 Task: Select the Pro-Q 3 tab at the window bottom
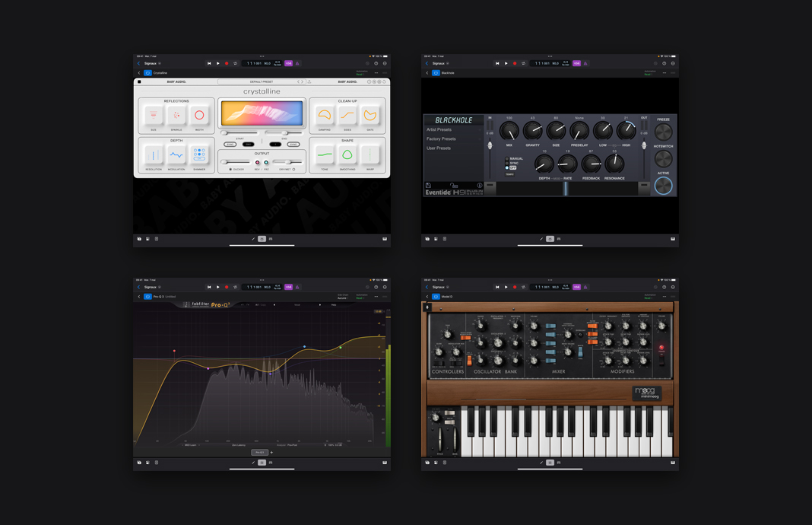click(259, 452)
